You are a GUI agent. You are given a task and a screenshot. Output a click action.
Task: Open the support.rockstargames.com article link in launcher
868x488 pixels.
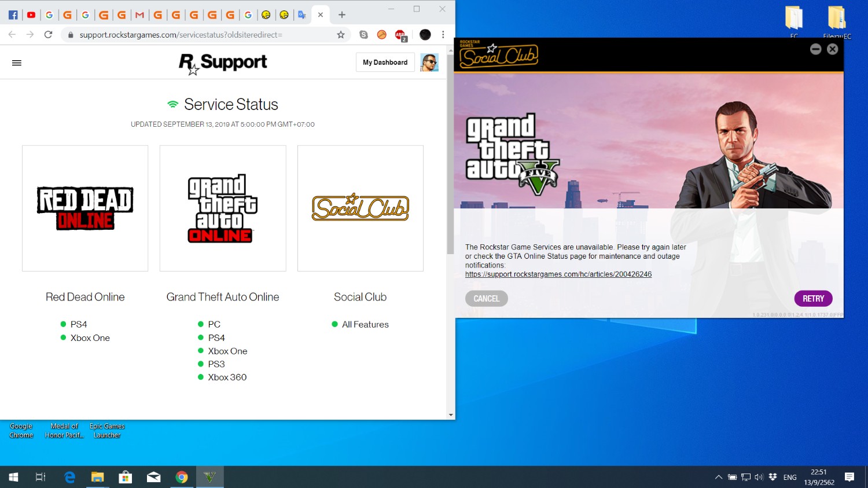[x=558, y=274]
